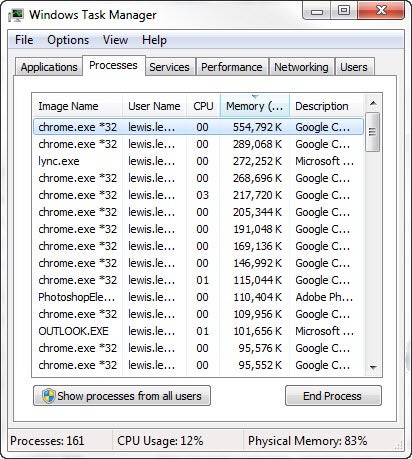Select chrome.exe row using 191,048 K

(198, 229)
